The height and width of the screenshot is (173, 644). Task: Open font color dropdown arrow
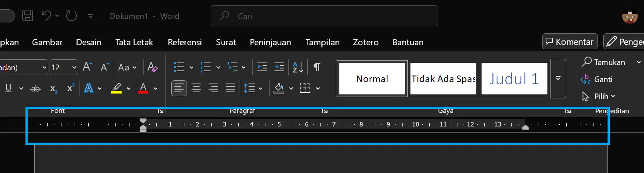coord(155,88)
